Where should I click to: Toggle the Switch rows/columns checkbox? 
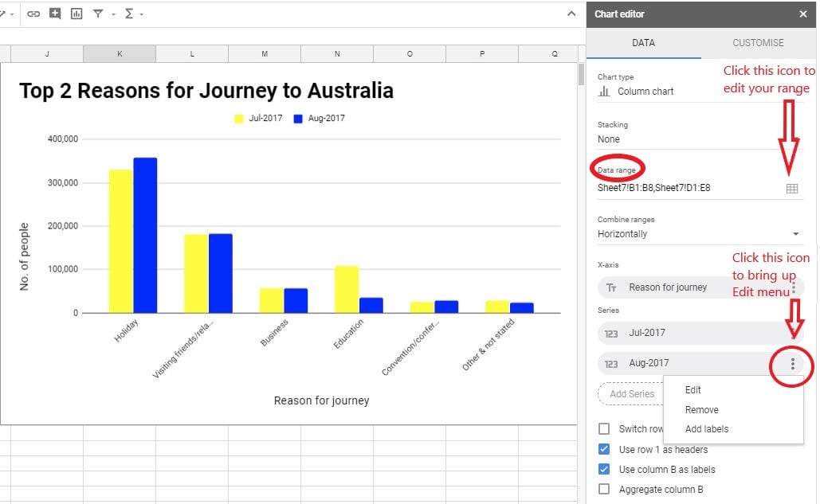click(x=604, y=429)
